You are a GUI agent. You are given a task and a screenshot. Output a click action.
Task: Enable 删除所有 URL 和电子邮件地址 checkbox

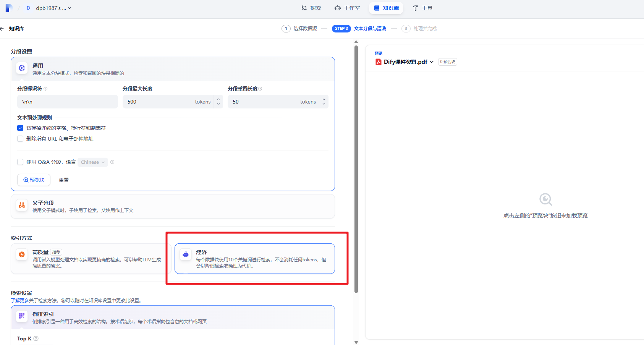(20, 139)
